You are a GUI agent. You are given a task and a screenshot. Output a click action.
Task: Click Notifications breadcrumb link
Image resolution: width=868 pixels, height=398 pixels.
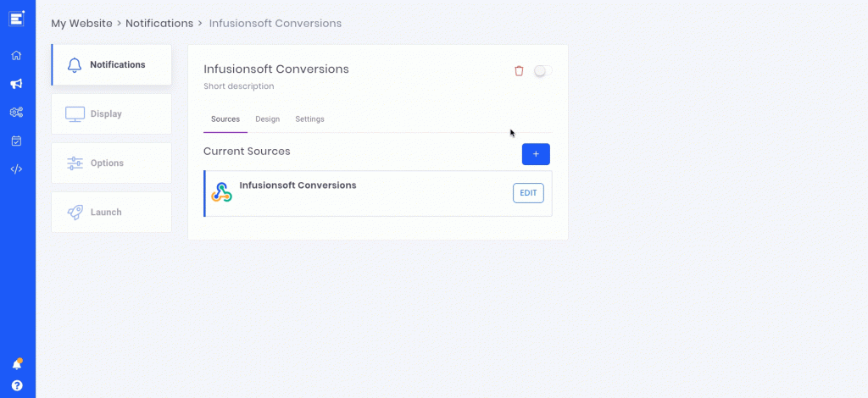(159, 23)
